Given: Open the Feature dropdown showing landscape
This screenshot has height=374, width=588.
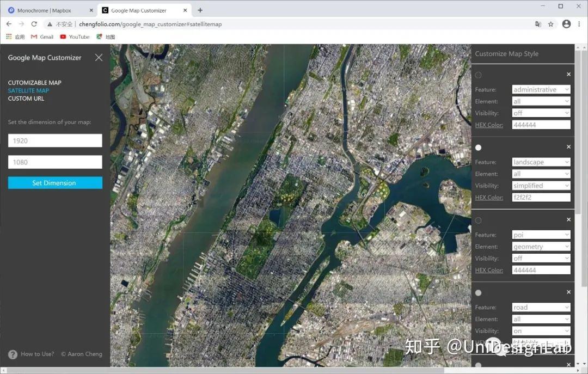Looking at the screenshot, I should [x=541, y=162].
